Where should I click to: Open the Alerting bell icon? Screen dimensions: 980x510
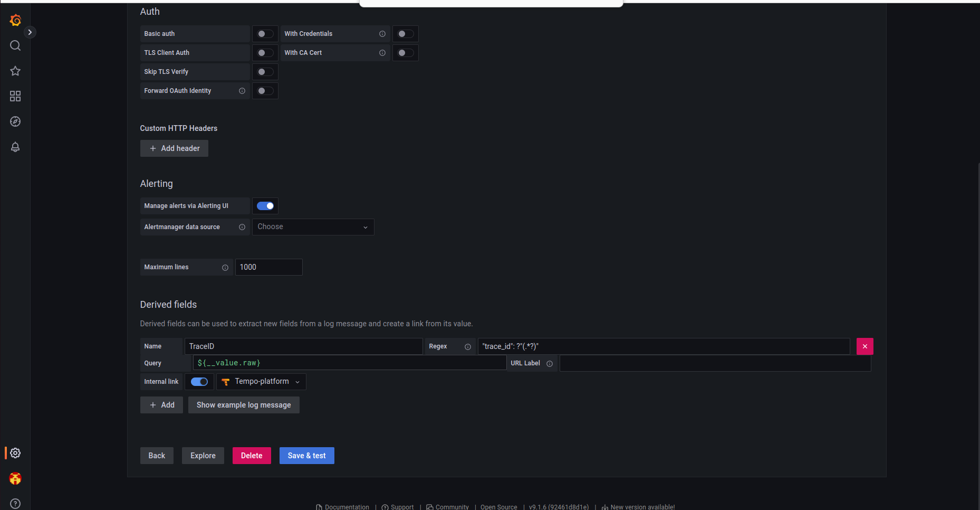click(15, 147)
